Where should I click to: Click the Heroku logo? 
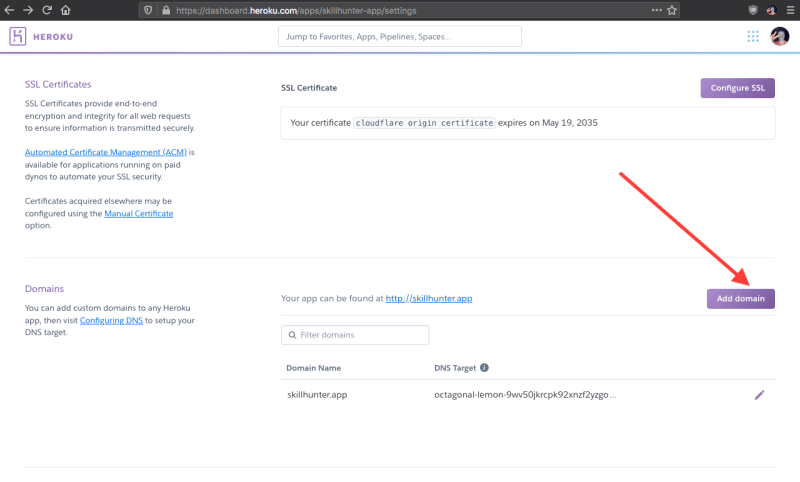click(17, 36)
